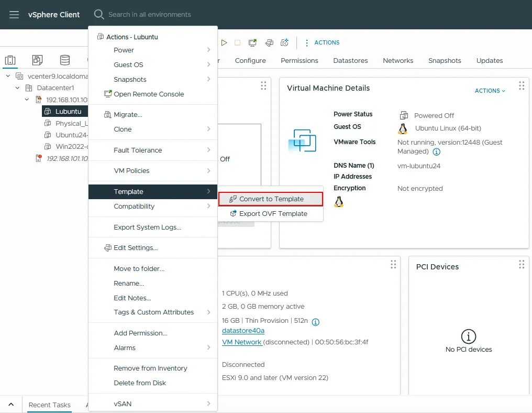The height and width of the screenshot is (413, 532).
Task: Switch to VMs and Templates view icon
Action: [x=37, y=60]
